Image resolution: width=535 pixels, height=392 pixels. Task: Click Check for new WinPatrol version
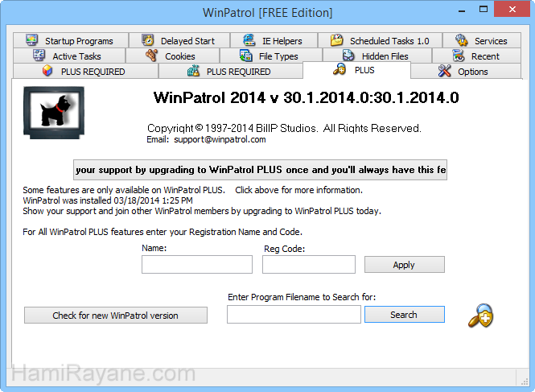click(x=116, y=316)
